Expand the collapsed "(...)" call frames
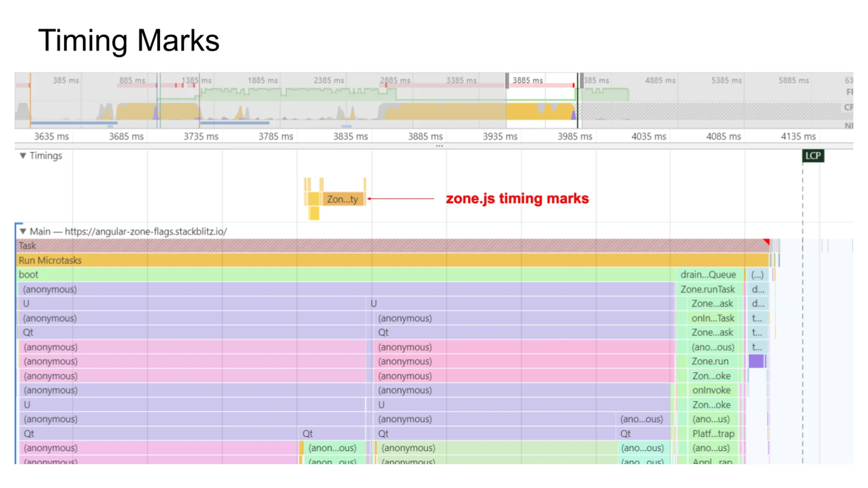 [757, 274]
